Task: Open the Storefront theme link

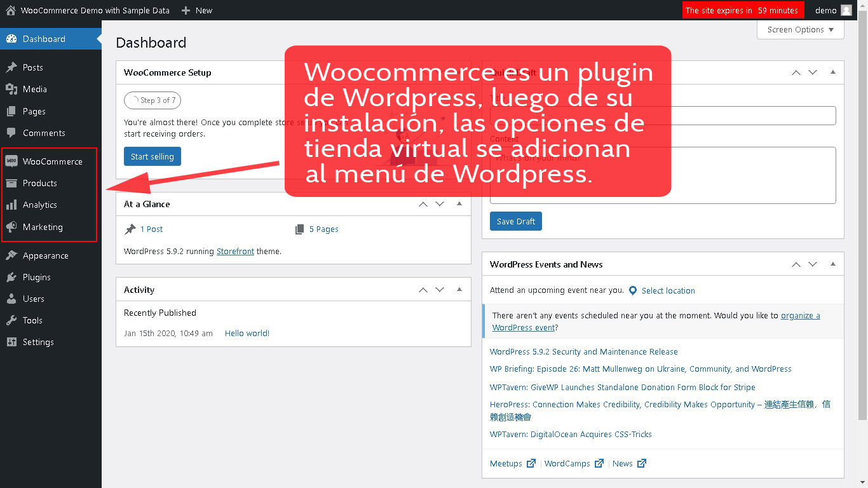Action: pyautogui.click(x=235, y=251)
